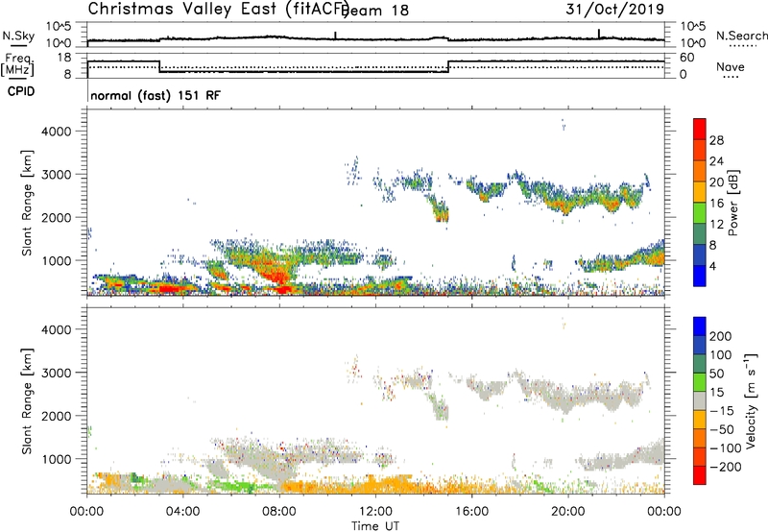Viewport: 768px width, 532px height.
Task: Click the '12:00' time tick label
Action: click(375, 512)
